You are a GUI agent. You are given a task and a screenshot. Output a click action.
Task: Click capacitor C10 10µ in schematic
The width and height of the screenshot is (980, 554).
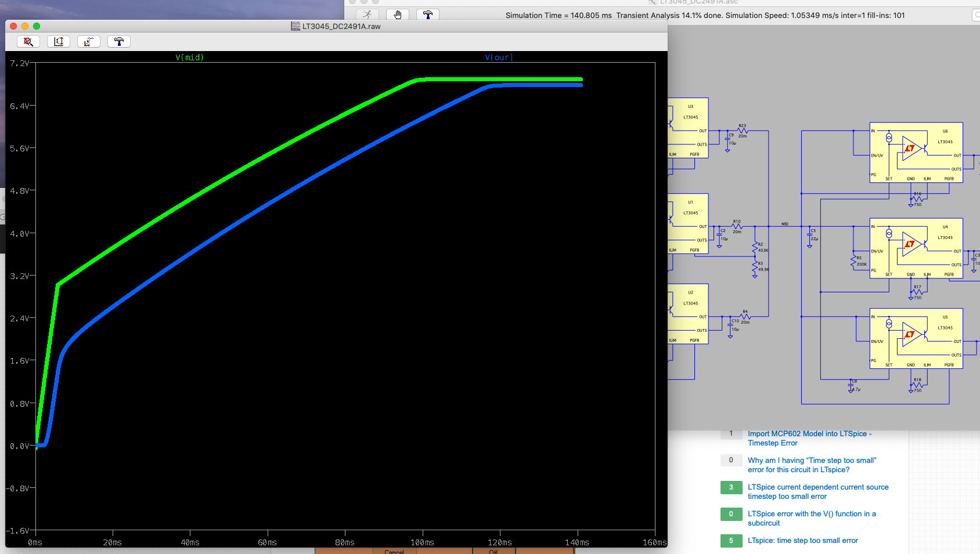click(x=730, y=325)
